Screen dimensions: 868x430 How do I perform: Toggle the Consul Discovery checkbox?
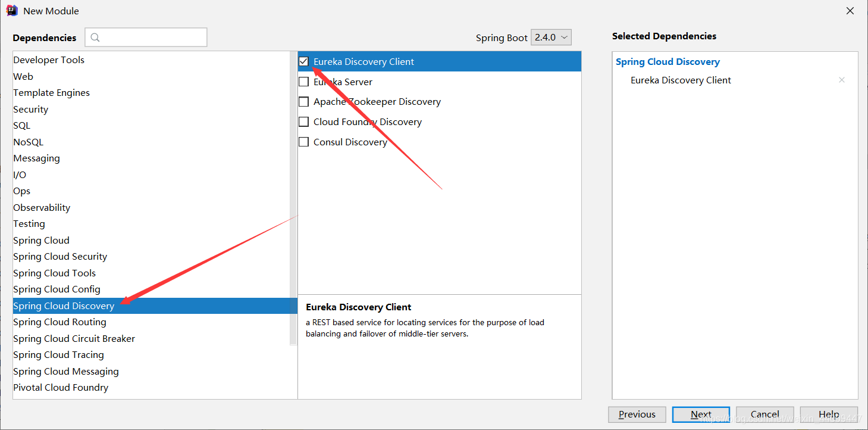click(x=303, y=142)
